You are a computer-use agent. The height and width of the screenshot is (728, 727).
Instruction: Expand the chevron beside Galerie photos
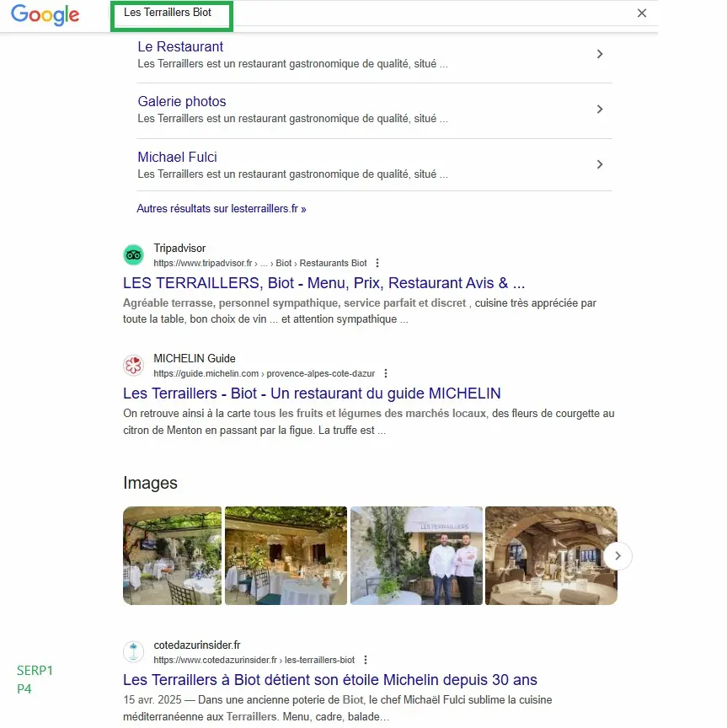(x=600, y=109)
